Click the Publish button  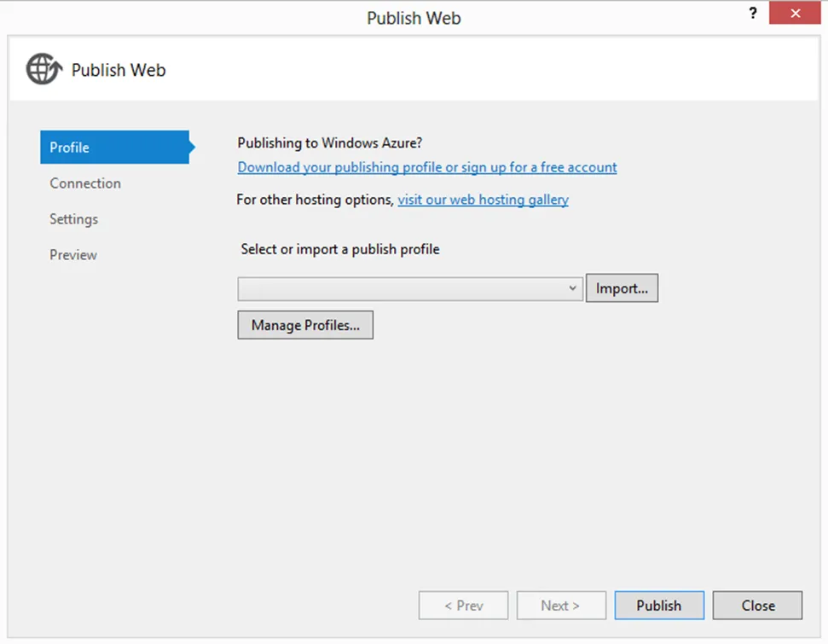tap(659, 606)
